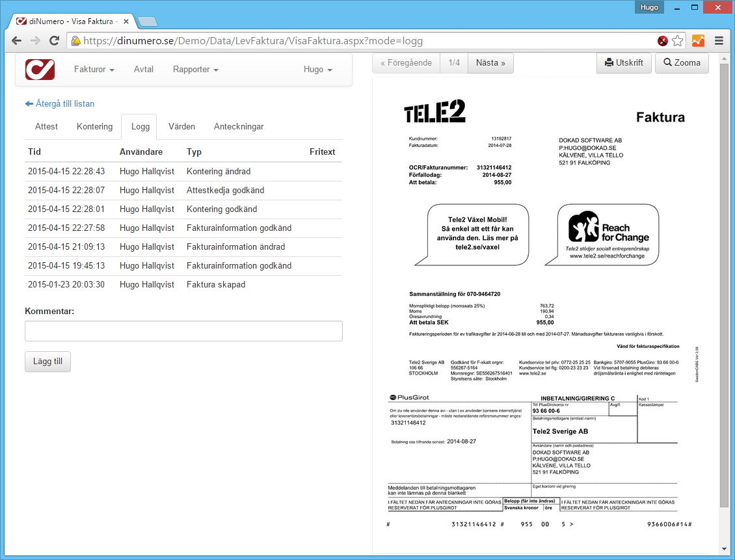Bookmark page with the star icon
Image resolution: width=735 pixels, height=560 pixels.
pos(677,41)
